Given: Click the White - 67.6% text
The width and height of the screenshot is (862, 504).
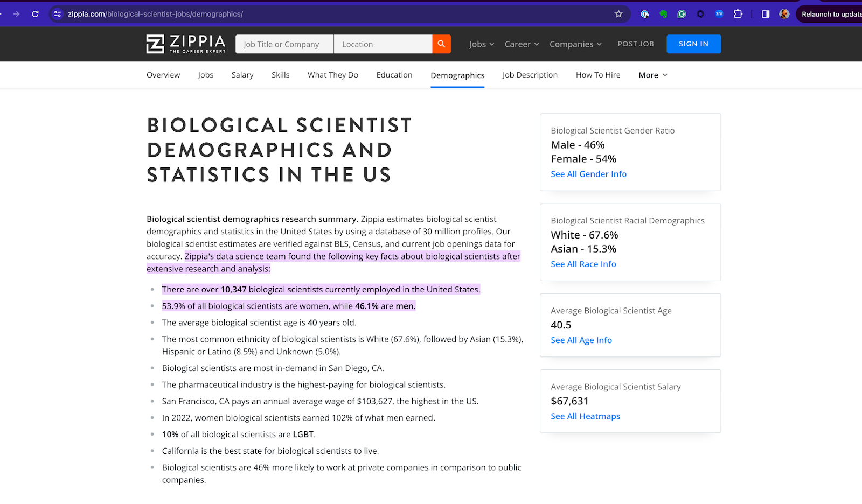Looking at the screenshot, I should 585,235.
